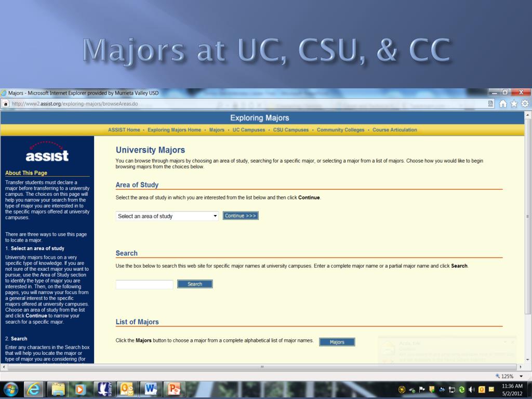Click the green sync arrows tray icon
The image size is (532, 399).
click(462, 390)
